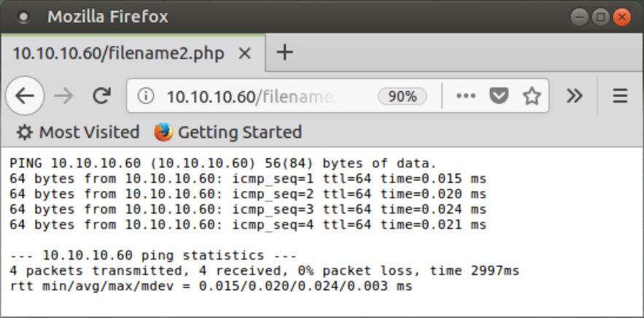
Task: Show site information icon in address bar
Action: (x=145, y=96)
